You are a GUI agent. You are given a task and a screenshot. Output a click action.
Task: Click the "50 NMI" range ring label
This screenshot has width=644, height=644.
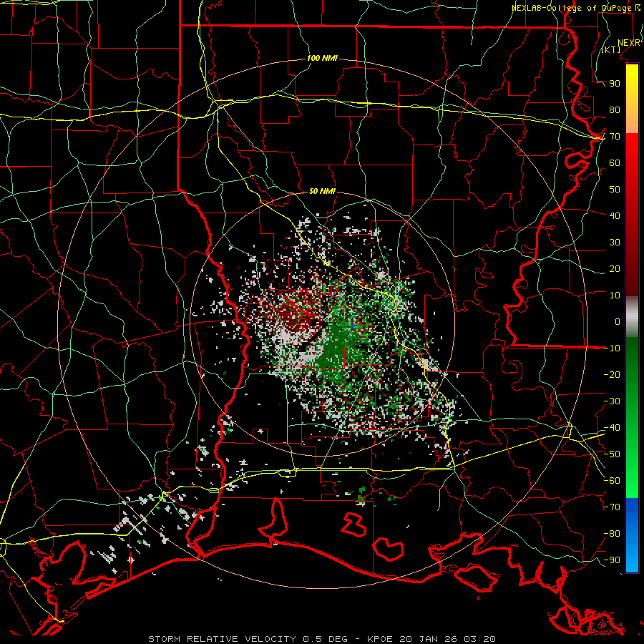322,191
